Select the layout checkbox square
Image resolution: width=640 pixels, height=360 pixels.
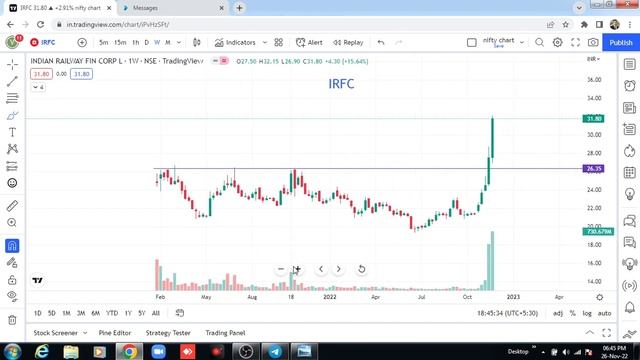(471, 42)
